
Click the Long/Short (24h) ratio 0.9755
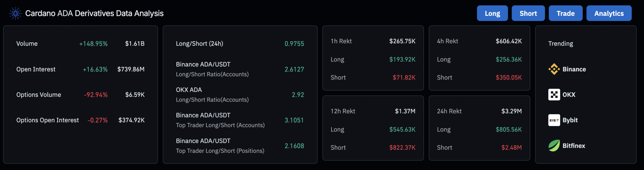[294, 44]
